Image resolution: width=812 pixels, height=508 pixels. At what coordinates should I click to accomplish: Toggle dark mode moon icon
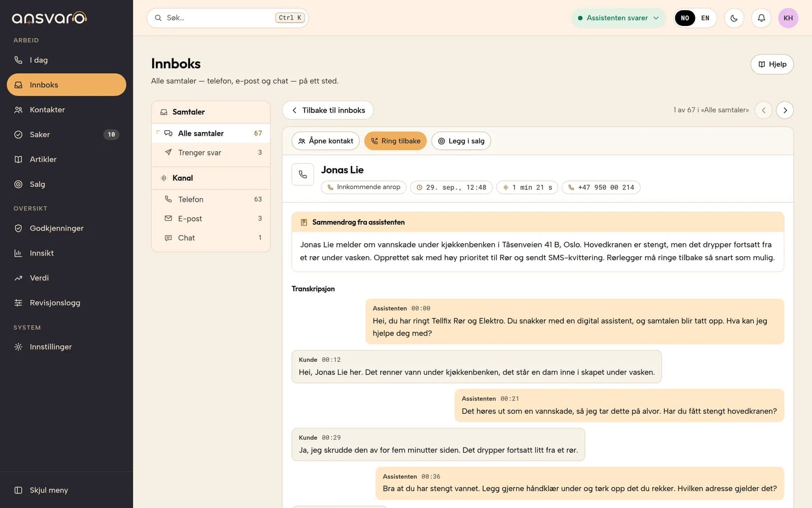click(x=734, y=18)
